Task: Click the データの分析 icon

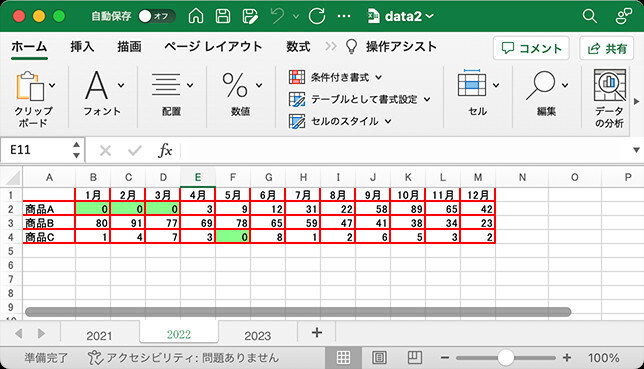Action: [x=610, y=86]
